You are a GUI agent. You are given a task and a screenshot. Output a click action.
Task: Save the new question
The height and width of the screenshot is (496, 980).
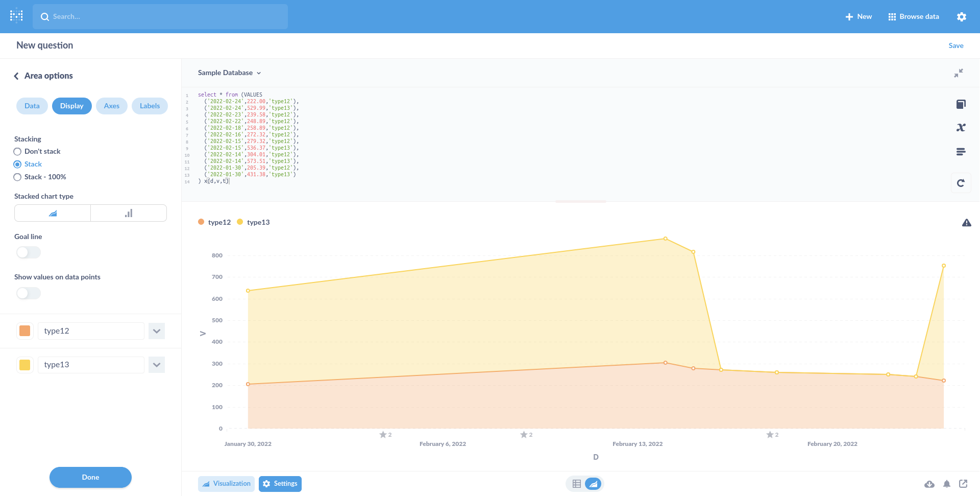point(955,45)
